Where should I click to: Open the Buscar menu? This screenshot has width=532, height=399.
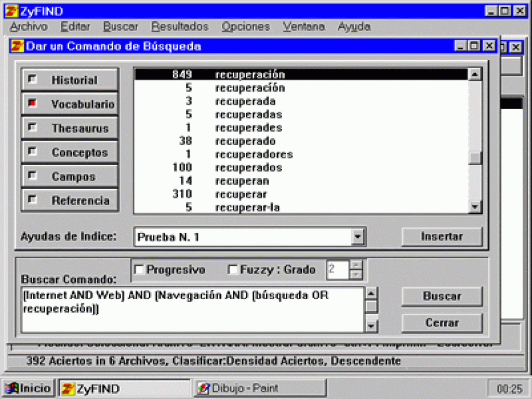click(121, 26)
